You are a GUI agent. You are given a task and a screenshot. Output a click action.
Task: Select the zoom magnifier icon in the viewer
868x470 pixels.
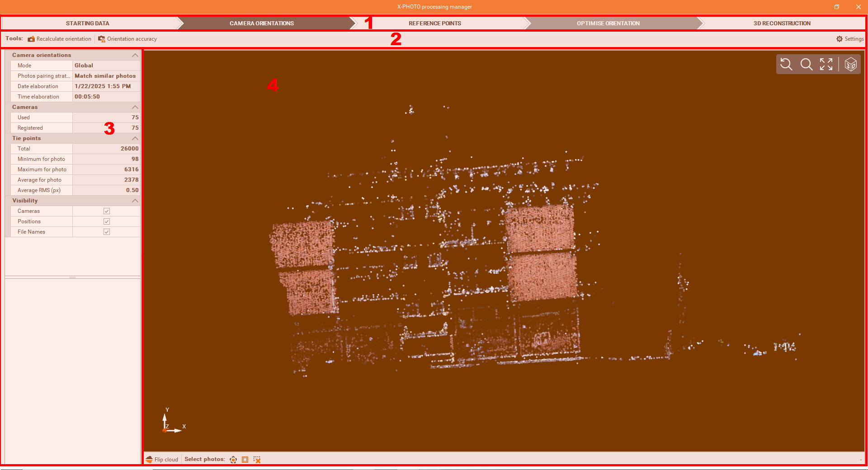(x=807, y=64)
